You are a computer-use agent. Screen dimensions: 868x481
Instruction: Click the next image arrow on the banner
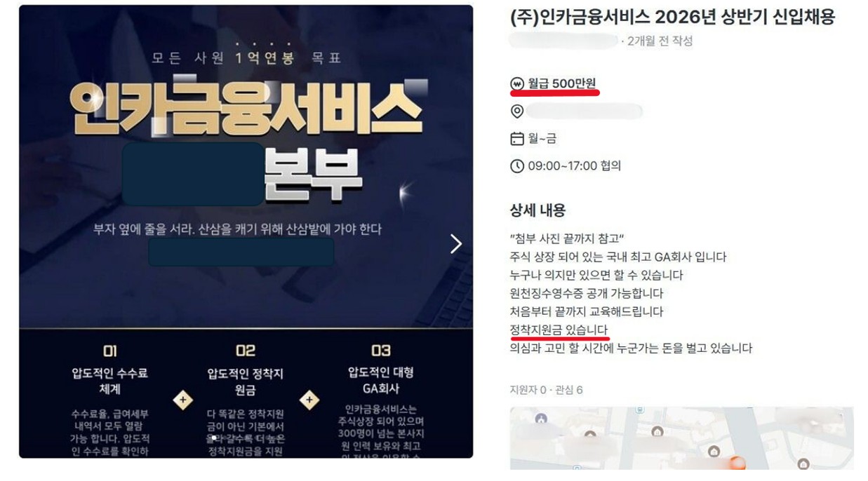click(455, 243)
